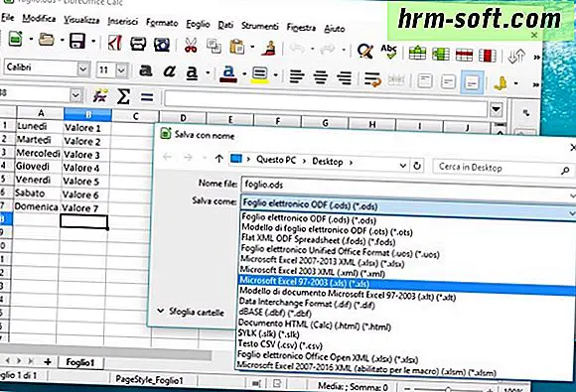Viewport: 576px width, 392px height.
Task: Center text horizontally
Action: tap(321, 77)
